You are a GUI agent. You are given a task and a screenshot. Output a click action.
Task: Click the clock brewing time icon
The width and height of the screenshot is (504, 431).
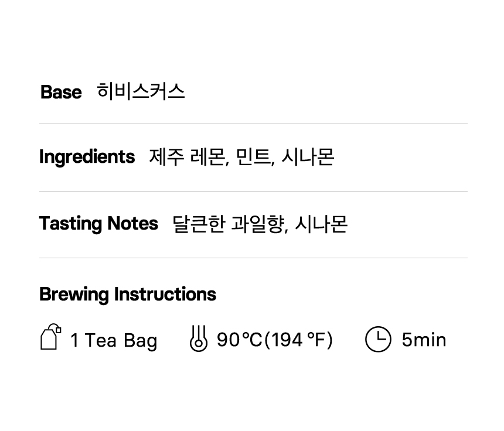pyautogui.click(x=378, y=340)
